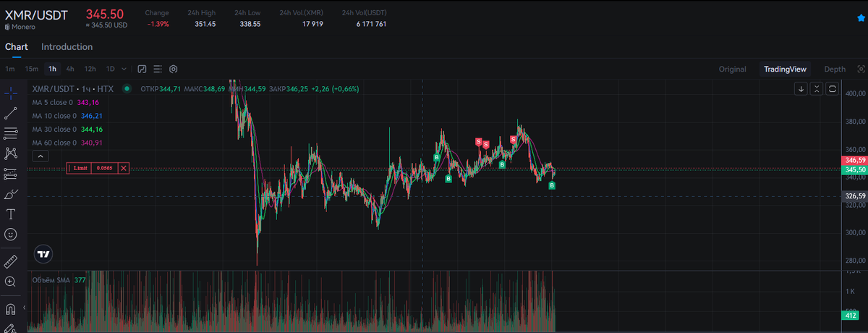Click the maximize chart pane button
868x333 pixels.
point(833,89)
